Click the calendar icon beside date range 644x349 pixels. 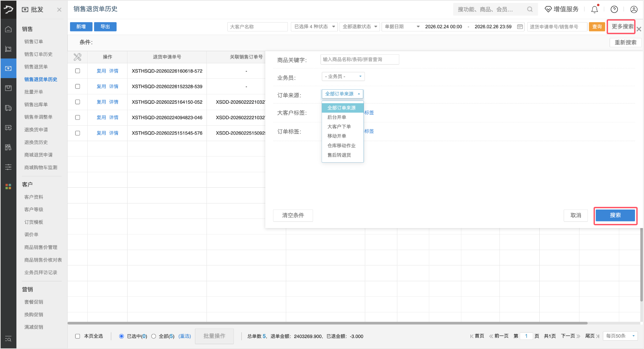pyautogui.click(x=520, y=27)
